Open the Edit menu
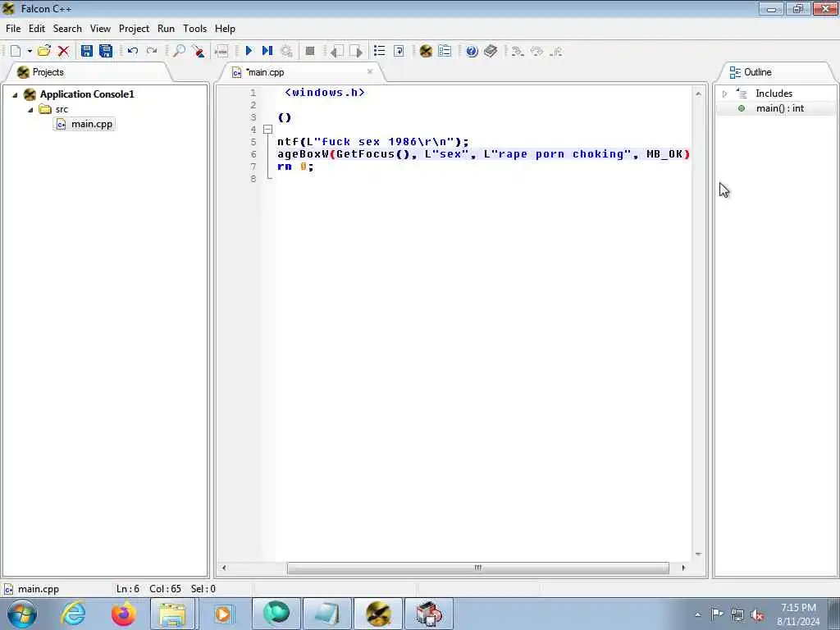 [x=37, y=29]
